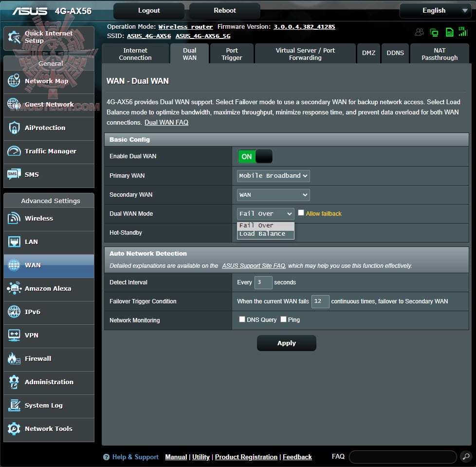This screenshot has width=476, height=467.
Task: Switch to the Dual WAN tab
Action: pyautogui.click(x=189, y=54)
